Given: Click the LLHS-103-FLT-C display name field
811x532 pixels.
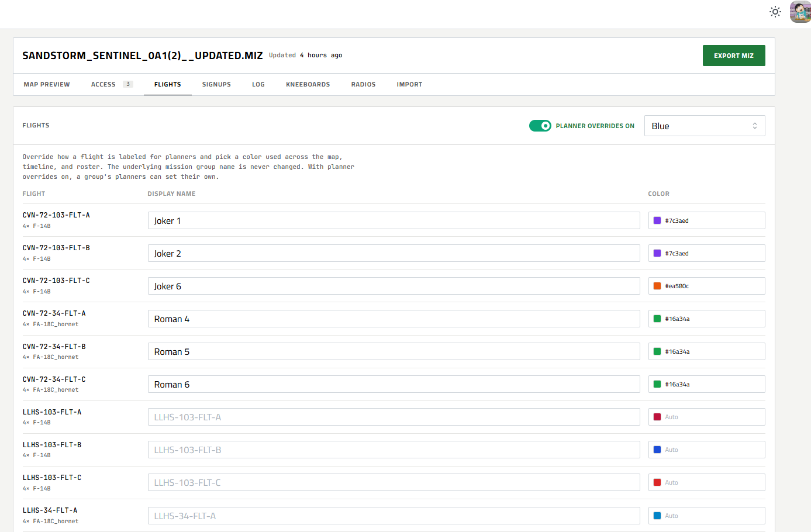Looking at the screenshot, I should [x=394, y=482].
